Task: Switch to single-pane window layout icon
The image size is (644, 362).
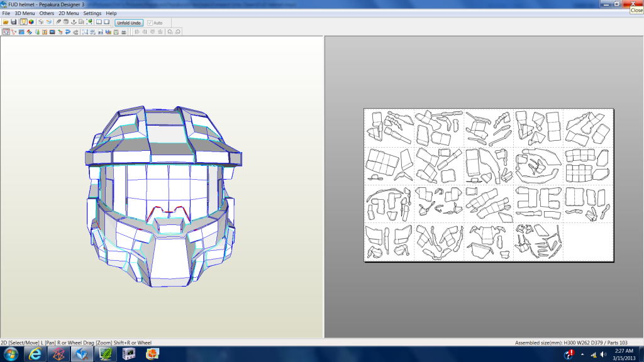Action: 107,22
